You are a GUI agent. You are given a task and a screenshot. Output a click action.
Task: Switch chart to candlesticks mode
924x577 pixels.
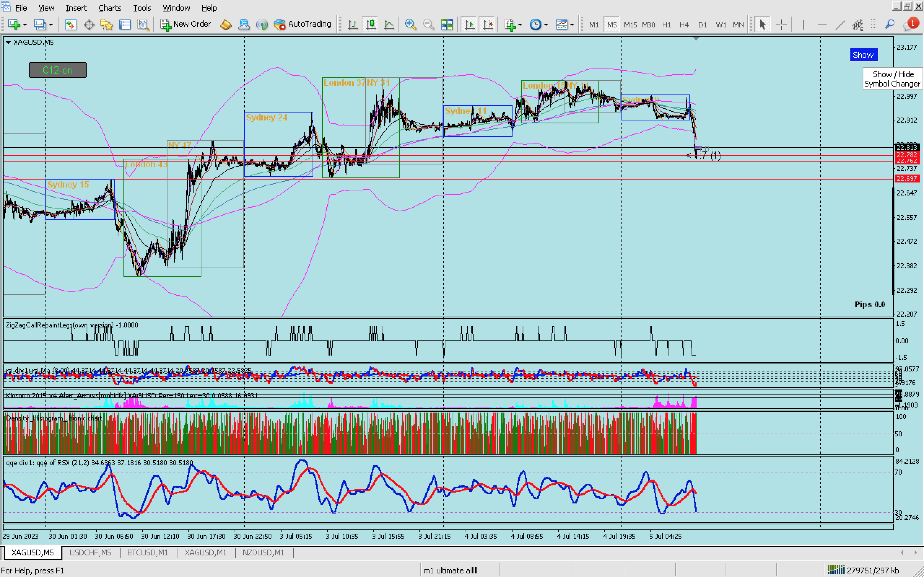(x=371, y=25)
